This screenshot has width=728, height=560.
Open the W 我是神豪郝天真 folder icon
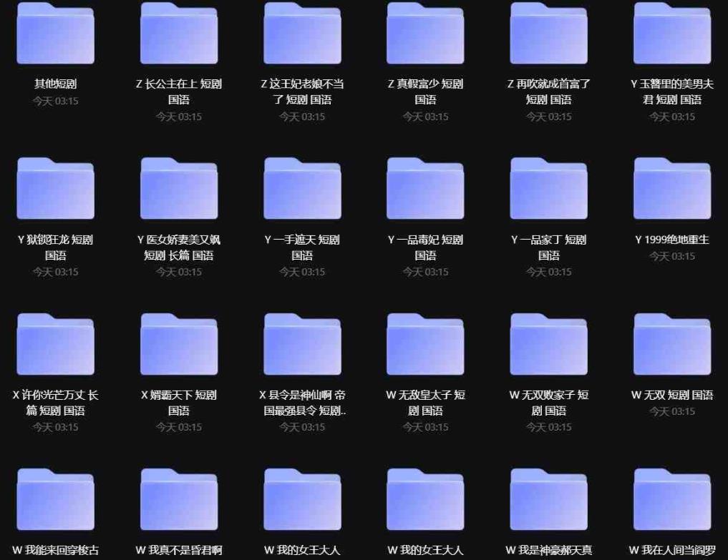549,499
